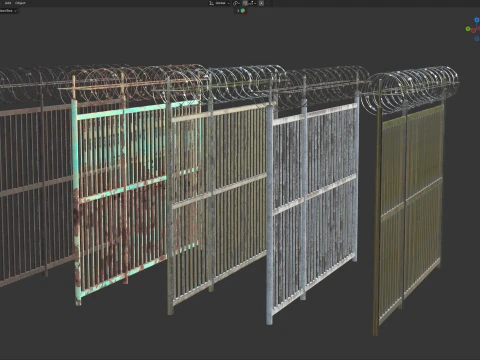Click the blue Z axis on the gizmo
The image size is (480, 360).
477,20
